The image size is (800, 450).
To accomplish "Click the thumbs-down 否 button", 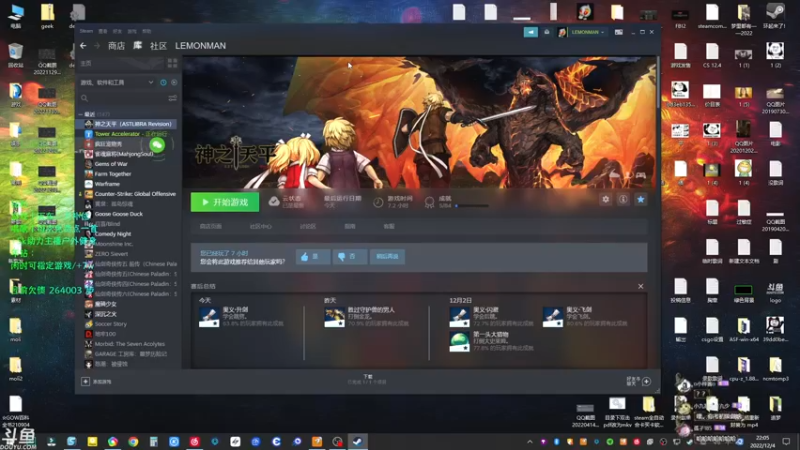I will 349,256.
